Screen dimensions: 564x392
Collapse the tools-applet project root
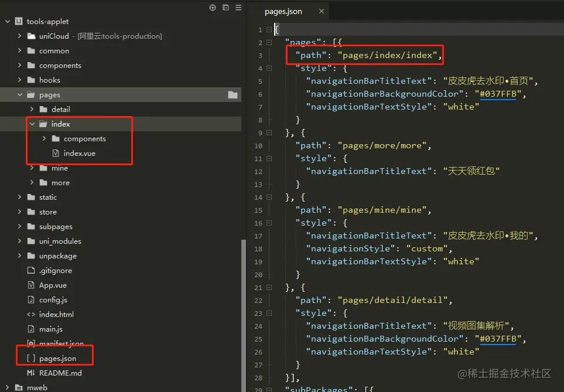8,21
